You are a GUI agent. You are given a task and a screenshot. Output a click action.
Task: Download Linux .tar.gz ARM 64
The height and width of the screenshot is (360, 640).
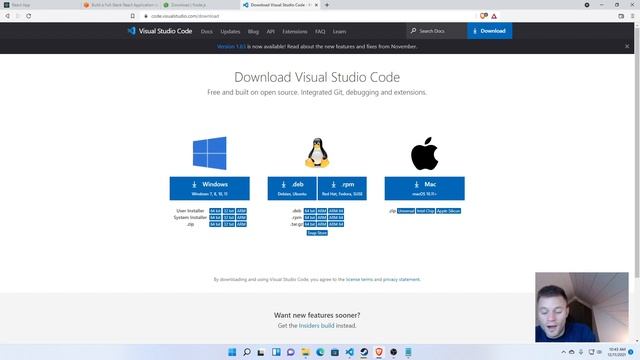(x=336, y=224)
